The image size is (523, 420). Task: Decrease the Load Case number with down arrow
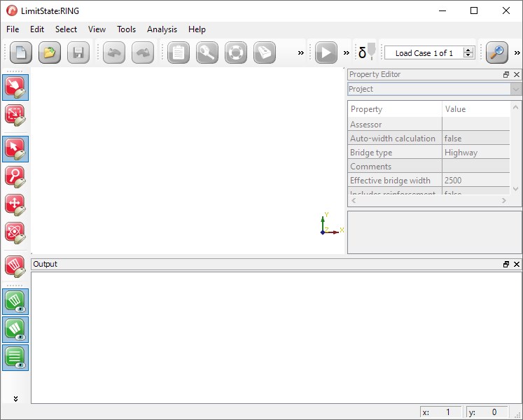pos(468,55)
